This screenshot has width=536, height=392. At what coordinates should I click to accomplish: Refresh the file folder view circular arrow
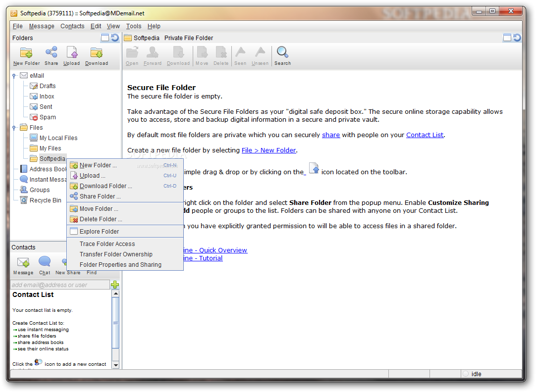pos(517,38)
